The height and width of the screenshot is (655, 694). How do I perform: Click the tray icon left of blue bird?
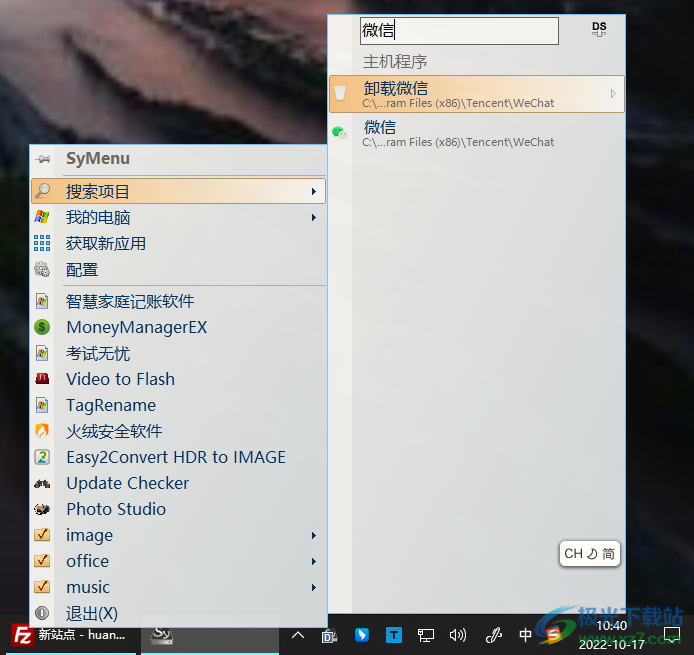329,636
